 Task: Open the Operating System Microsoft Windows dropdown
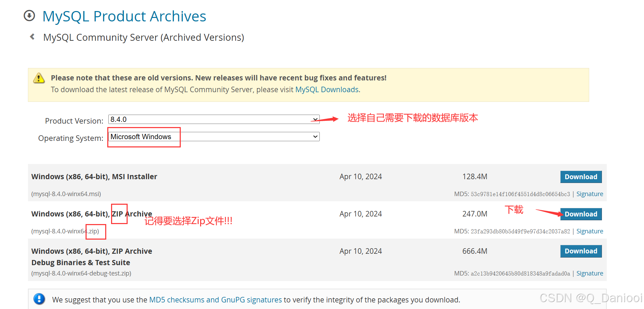214,137
